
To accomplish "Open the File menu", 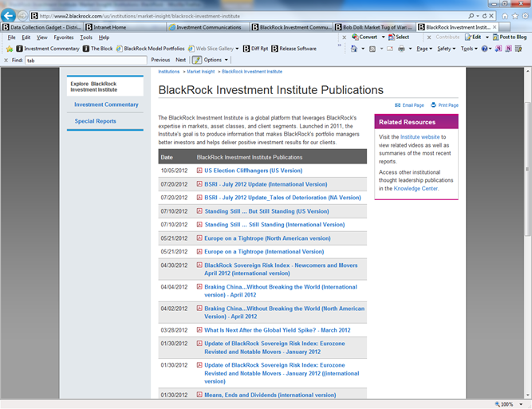I will (11, 37).
